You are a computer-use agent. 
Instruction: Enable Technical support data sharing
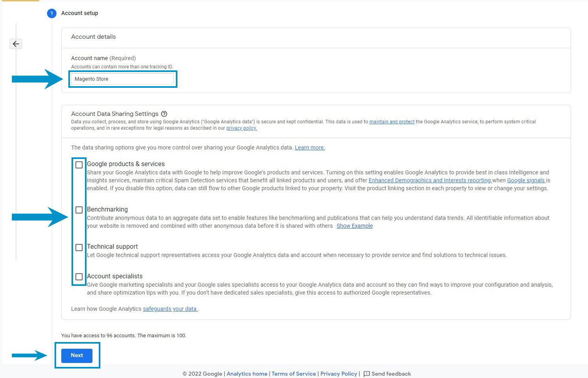[79, 247]
